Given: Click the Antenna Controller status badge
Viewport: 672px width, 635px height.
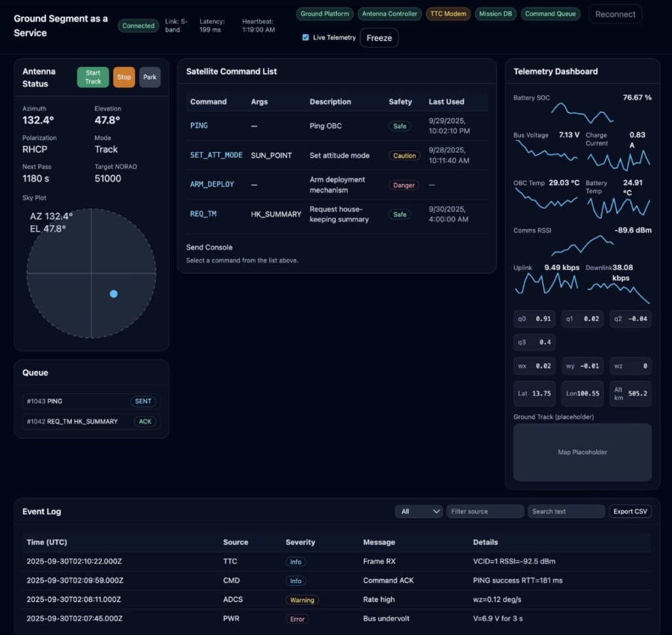Looking at the screenshot, I should [390, 14].
